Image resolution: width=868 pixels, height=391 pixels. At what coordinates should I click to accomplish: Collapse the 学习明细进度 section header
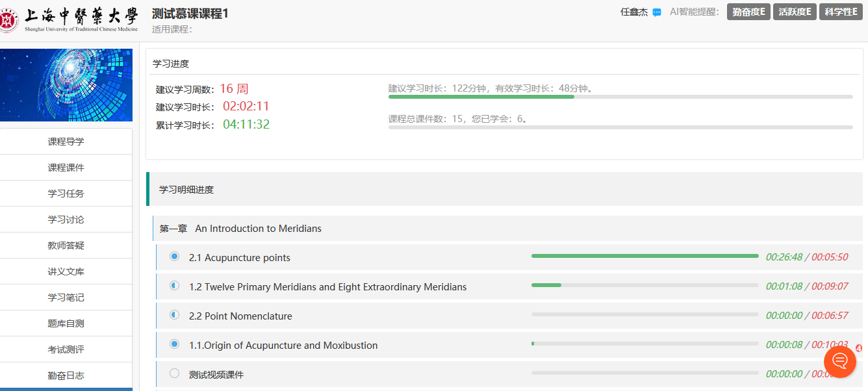coord(186,190)
